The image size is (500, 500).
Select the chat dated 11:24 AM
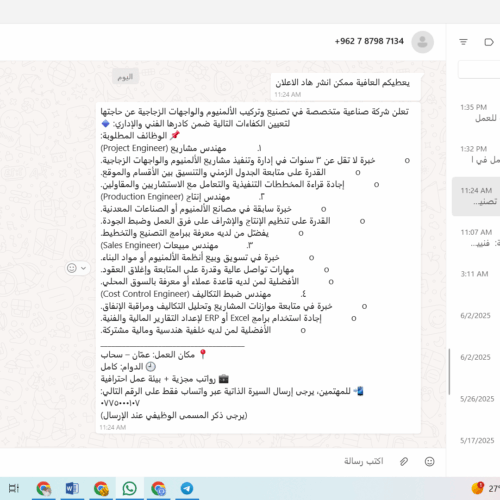tap(476, 196)
